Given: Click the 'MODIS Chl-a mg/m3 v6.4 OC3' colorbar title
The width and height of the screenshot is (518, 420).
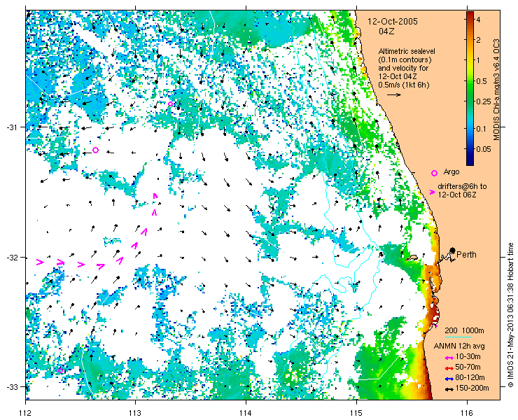Looking at the screenshot, I should click(496, 89).
